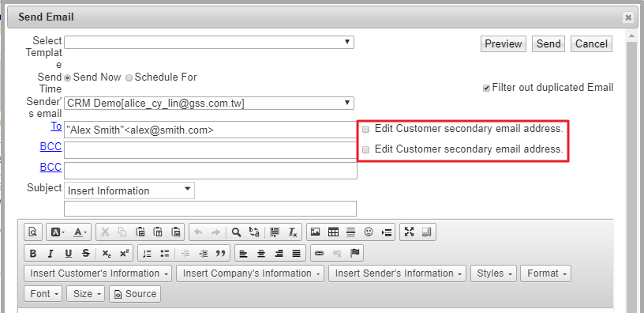Align text right

pos(279,254)
